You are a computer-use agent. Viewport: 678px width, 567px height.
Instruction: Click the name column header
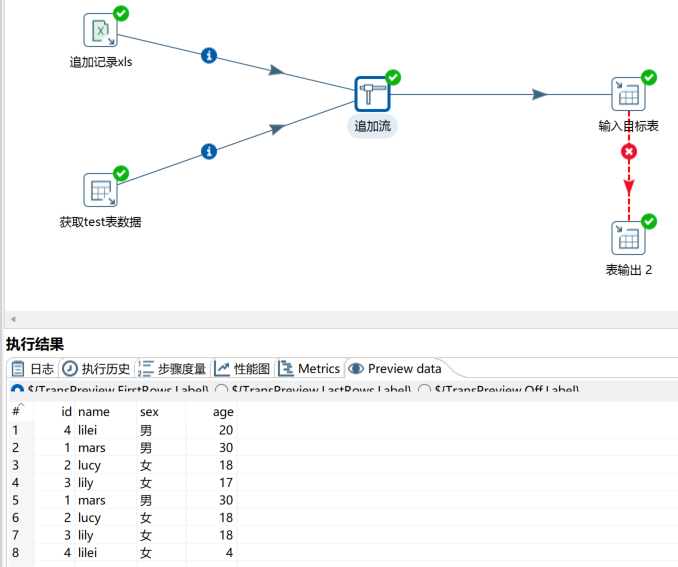94,411
